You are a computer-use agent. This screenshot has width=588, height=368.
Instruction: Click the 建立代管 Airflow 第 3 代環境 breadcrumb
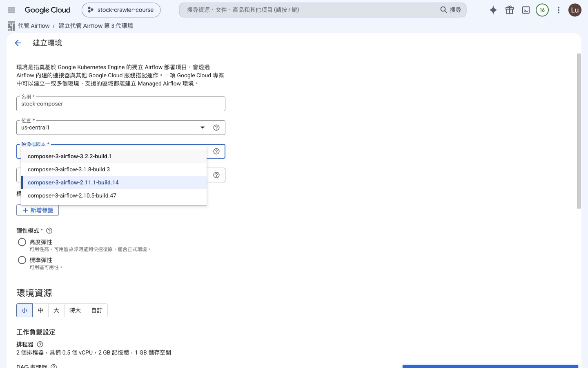coord(96,26)
